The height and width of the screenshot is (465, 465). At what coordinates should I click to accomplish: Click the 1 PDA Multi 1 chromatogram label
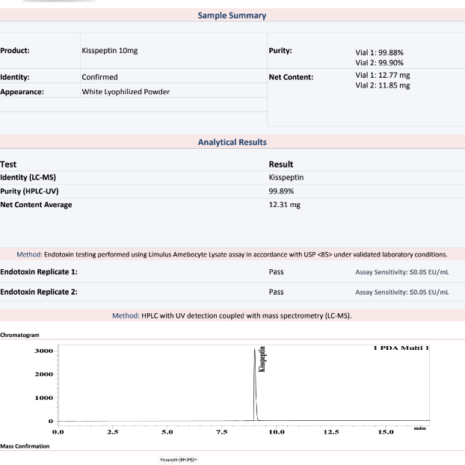pyautogui.click(x=401, y=348)
